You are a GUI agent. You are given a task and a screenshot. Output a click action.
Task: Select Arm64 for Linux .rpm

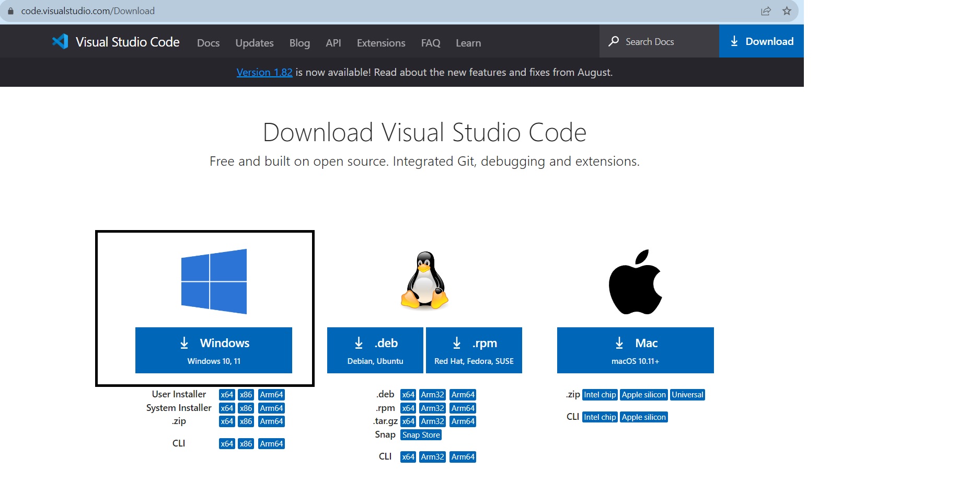click(463, 408)
